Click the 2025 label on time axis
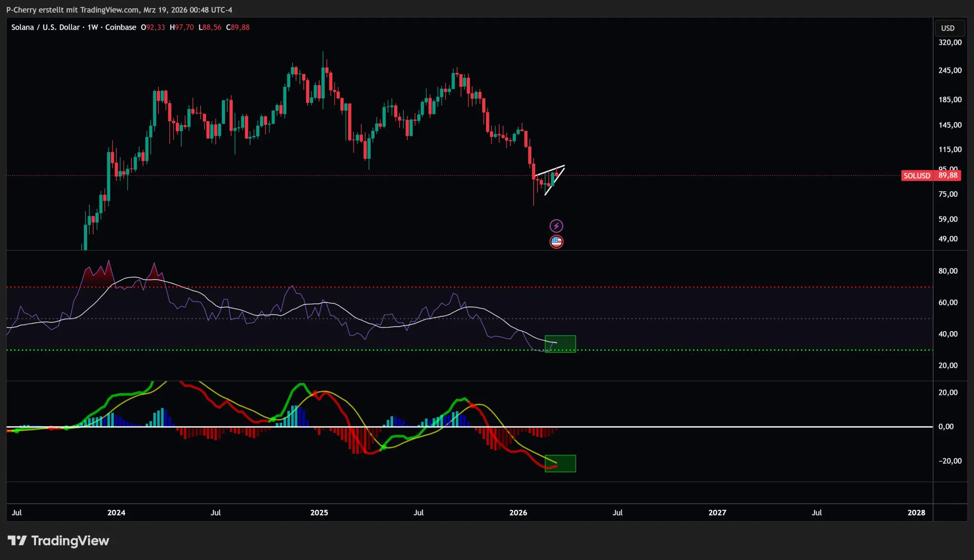The image size is (974, 560). 319,512
